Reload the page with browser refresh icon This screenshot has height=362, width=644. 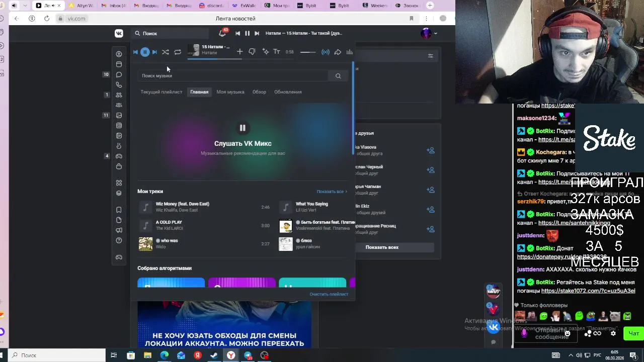point(47,19)
